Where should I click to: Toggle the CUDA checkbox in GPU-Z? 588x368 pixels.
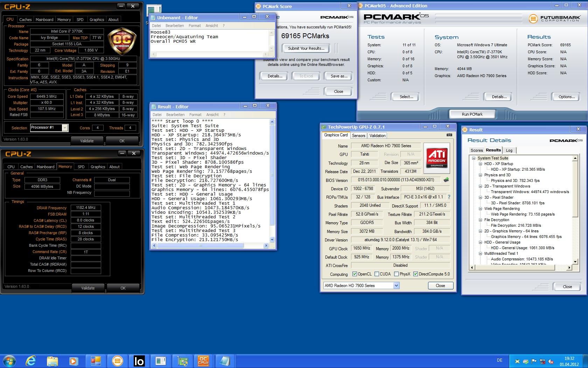coord(377,274)
